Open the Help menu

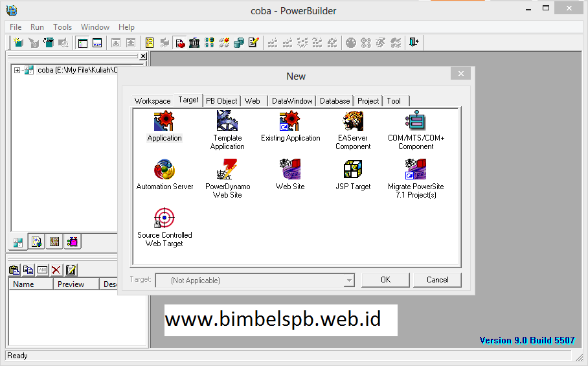[x=126, y=27]
